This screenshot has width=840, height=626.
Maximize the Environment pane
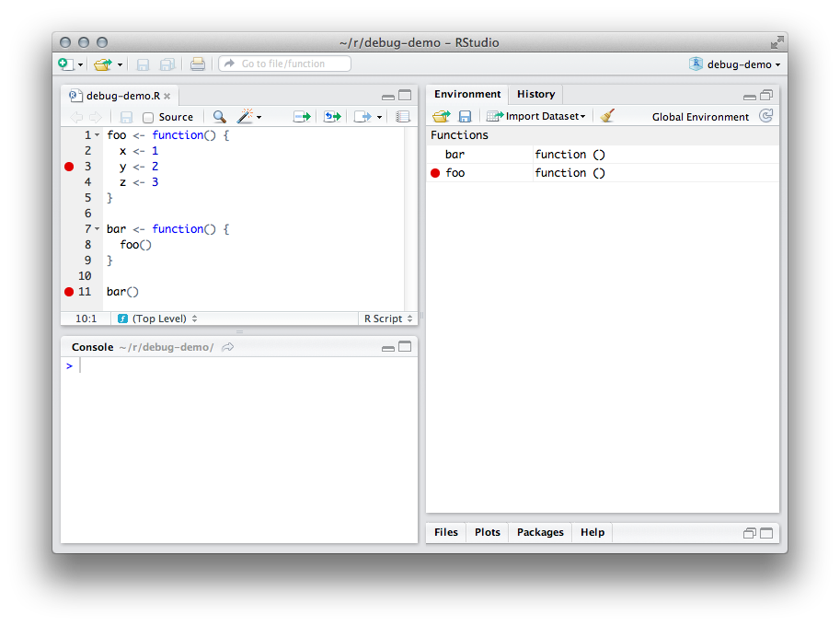click(x=766, y=96)
